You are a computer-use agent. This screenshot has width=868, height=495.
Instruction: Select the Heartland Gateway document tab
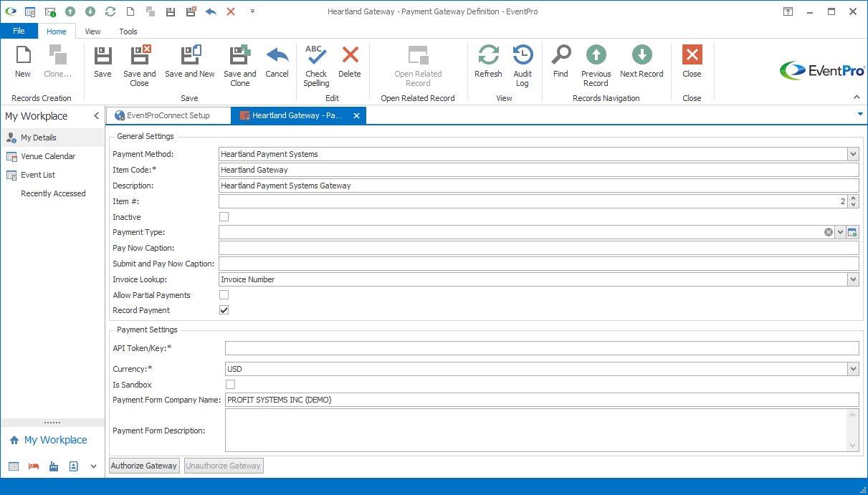point(298,115)
